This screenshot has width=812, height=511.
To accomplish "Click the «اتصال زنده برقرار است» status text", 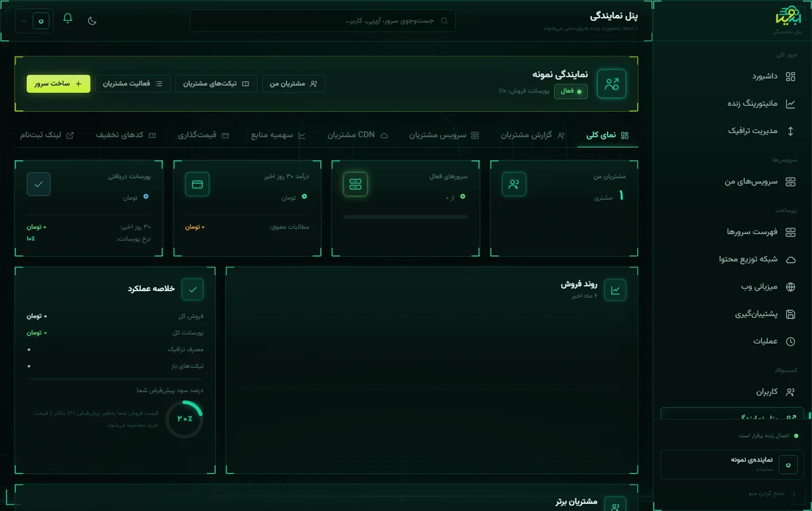I will tap(764, 436).
